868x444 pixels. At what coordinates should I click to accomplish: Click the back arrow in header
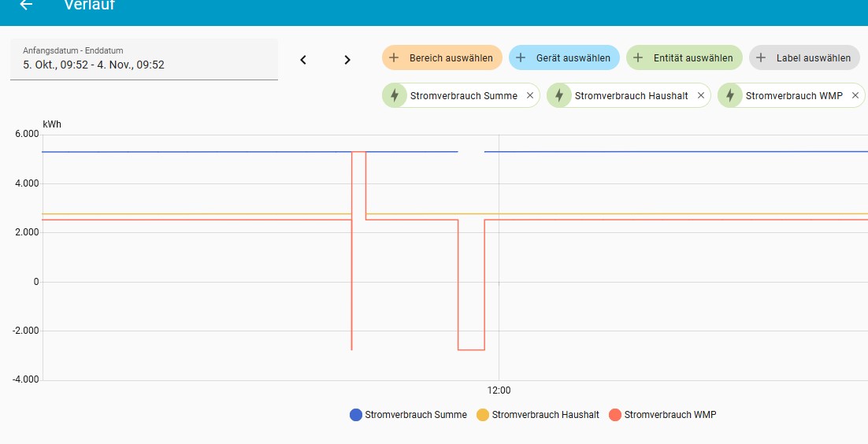(x=26, y=6)
